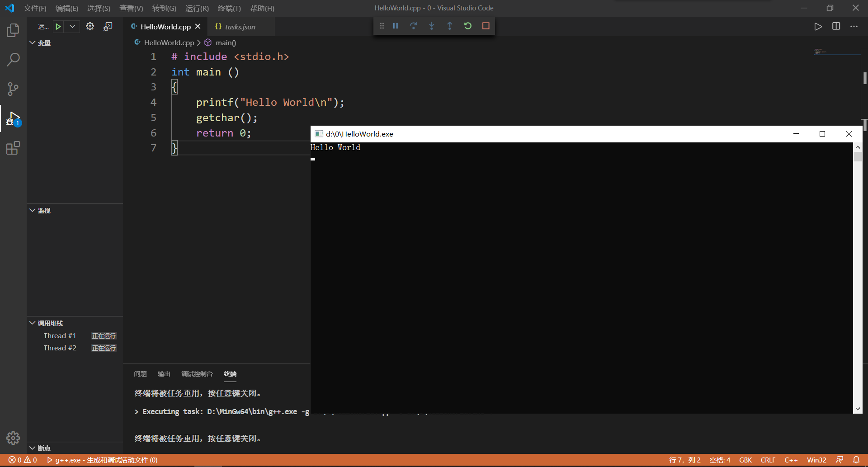Switch to the 调试控制台 panel tab
The width and height of the screenshot is (868, 467).
point(197,374)
